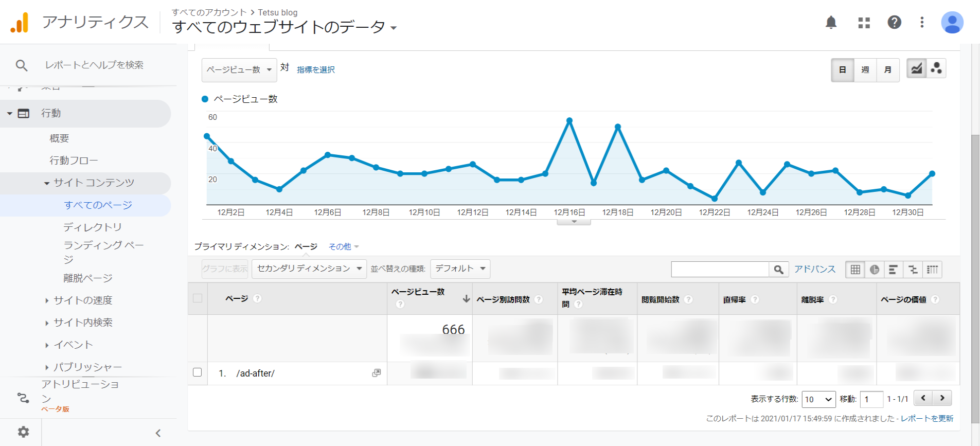Switch to line chart view icon
Image resolution: width=980 pixels, height=446 pixels.
click(916, 68)
